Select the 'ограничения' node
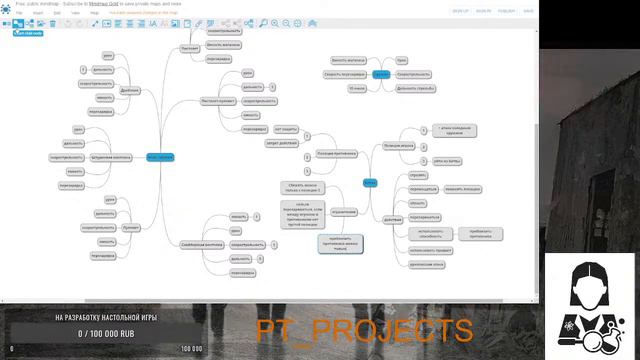Viewport: 640px width, 360px height. pos(344,212)
